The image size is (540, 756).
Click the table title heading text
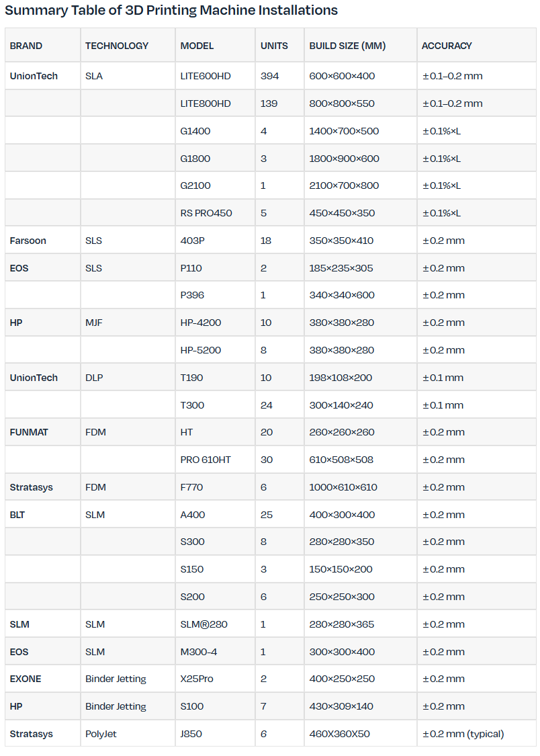(171, 11)
